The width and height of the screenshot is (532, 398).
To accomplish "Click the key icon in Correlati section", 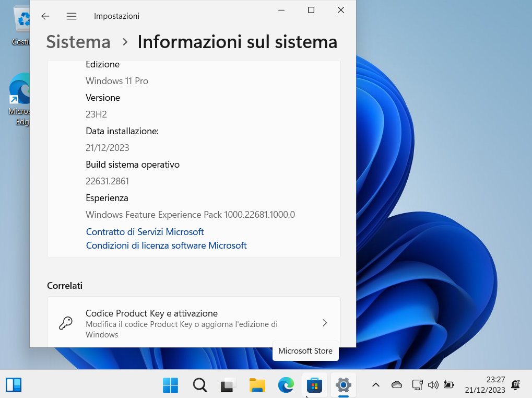I will click(66, 323).
